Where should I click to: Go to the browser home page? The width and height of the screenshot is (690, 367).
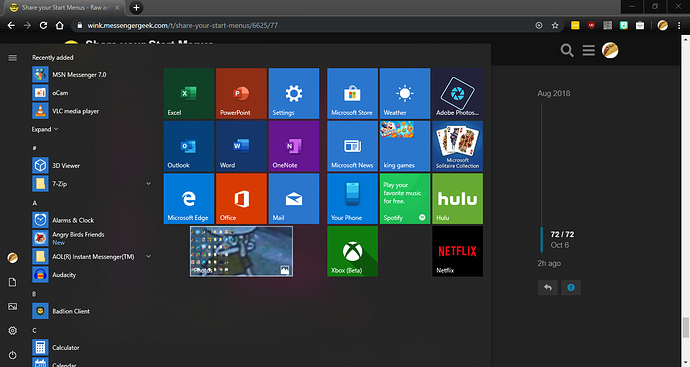click(59, 26)
